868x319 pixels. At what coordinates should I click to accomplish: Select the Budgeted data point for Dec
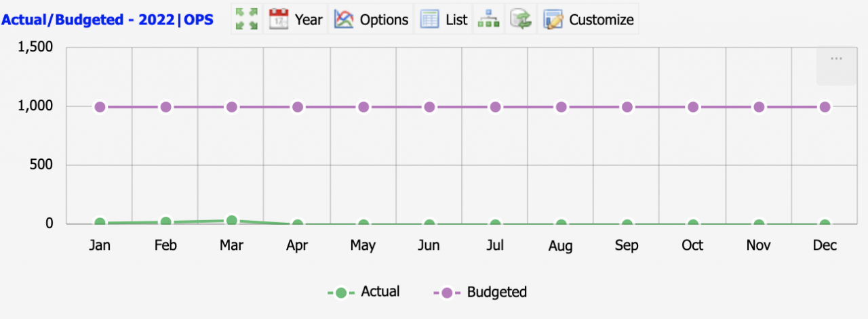825,107
